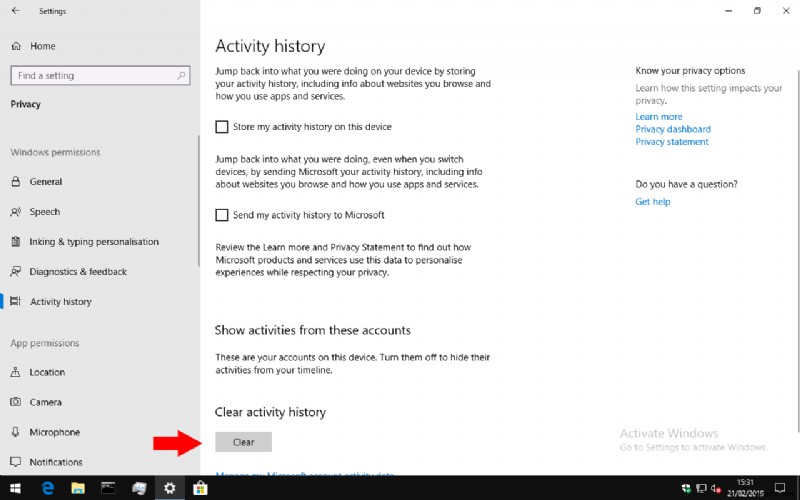This screenshot has height=500, width=800.
Task: Click the App permissions section label
Action: [x=45, y=343]
